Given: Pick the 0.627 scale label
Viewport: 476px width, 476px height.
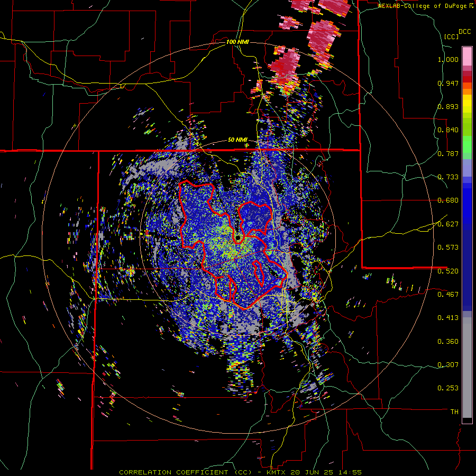Looking at the screenshot, I should [448, 224].
